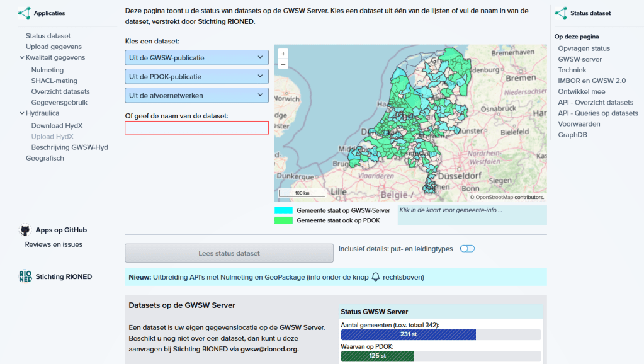The height and width of the screenshot is (364, 644).
Task: Click the Applicaties network icon
Action: point(24,13)
